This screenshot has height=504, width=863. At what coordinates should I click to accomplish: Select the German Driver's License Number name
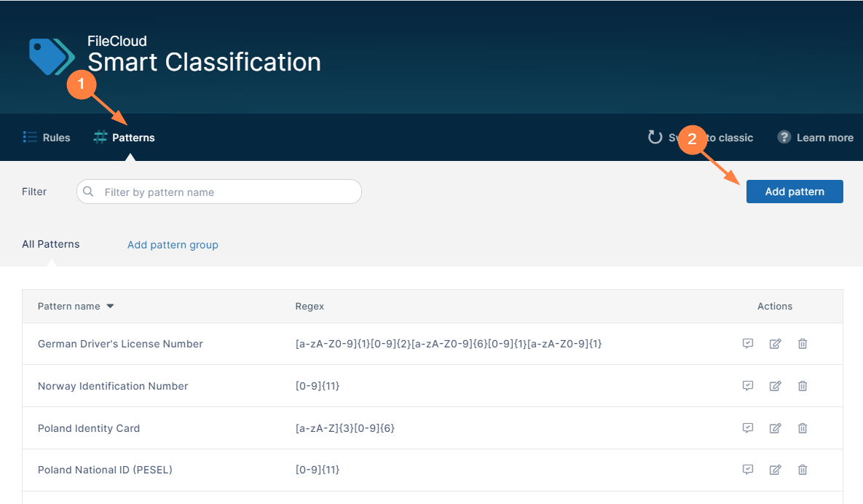[x=121, y=344]
